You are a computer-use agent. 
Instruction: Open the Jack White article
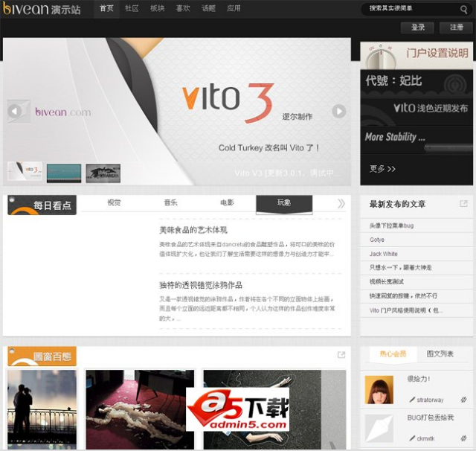click(383, 254)
